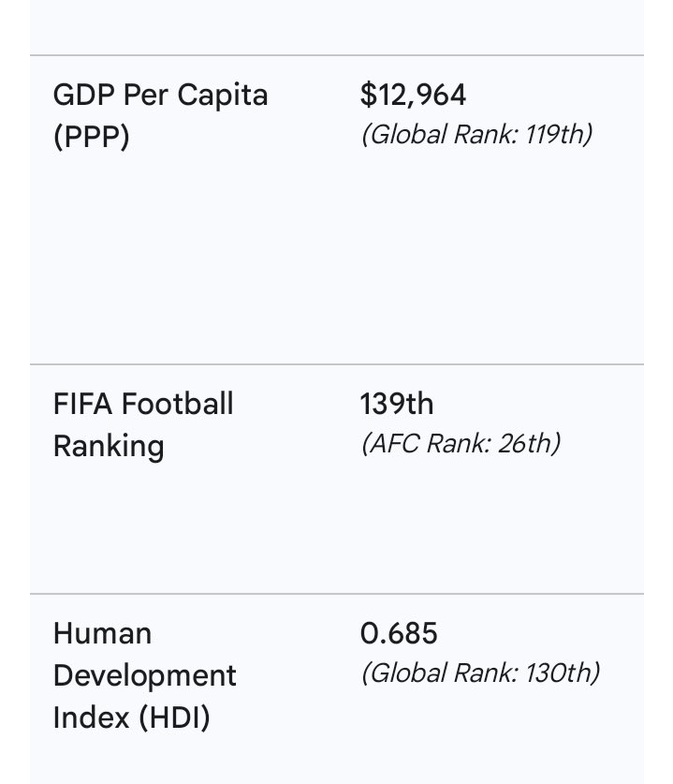Click the divider above FIFA Football Ranking
Viewport: 673px width, 784px height.
click(x=337, y=364)
